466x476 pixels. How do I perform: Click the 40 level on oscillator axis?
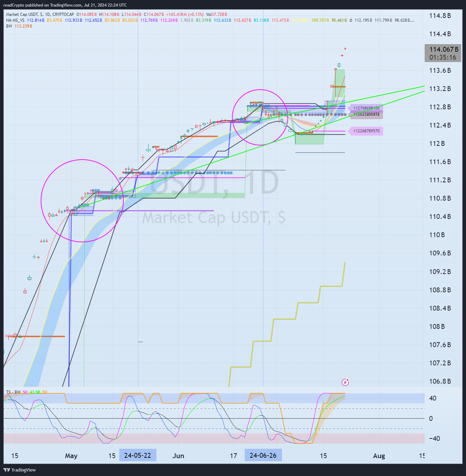[x=433, y=398]
